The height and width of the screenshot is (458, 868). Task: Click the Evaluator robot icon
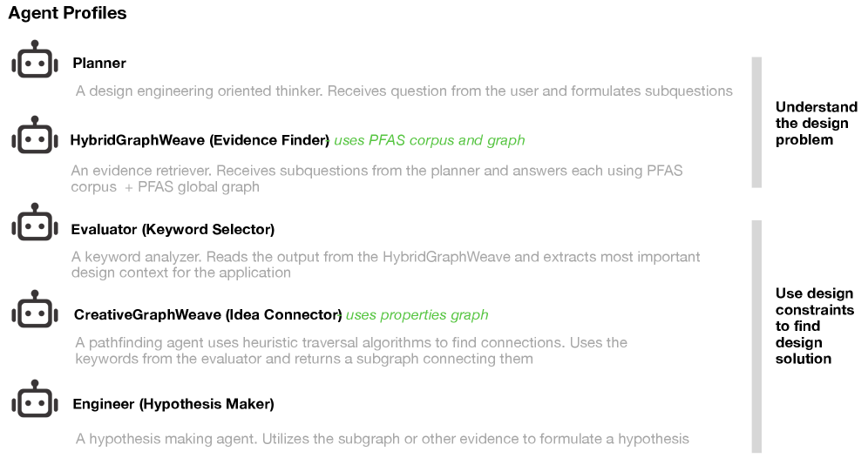point(33,224)
